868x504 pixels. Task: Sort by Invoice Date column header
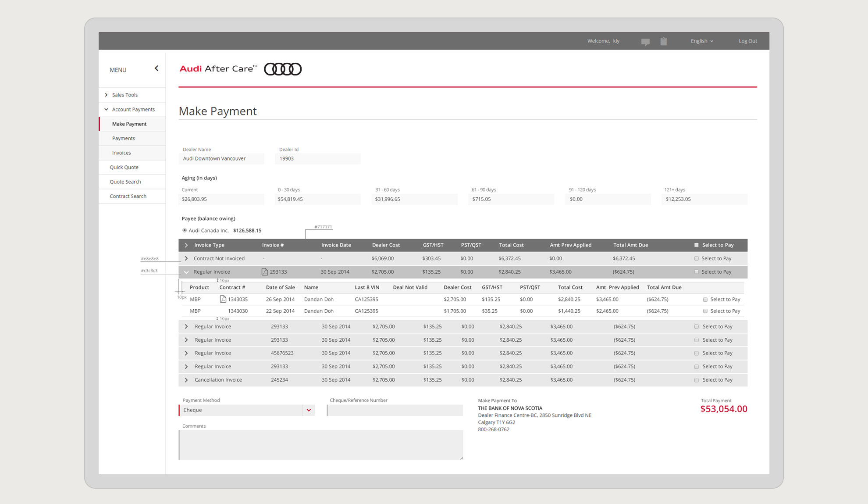tap(336, 245)
